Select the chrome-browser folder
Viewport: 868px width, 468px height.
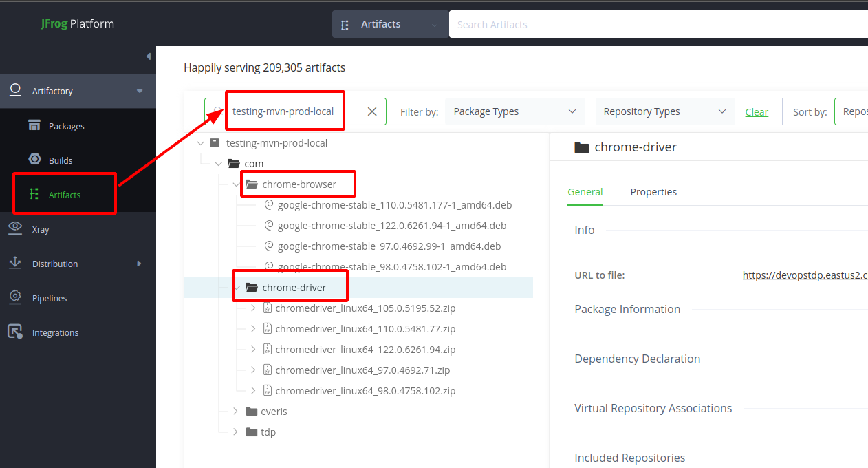point(299,184)
